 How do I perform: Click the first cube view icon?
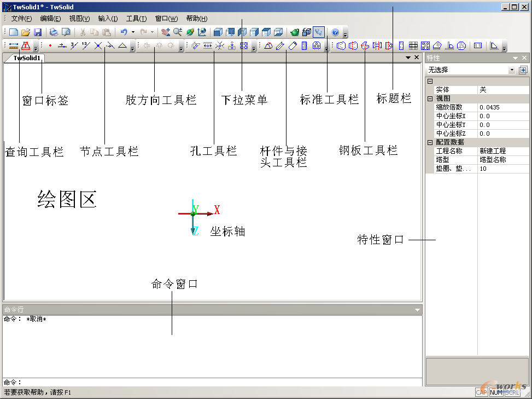218,32
